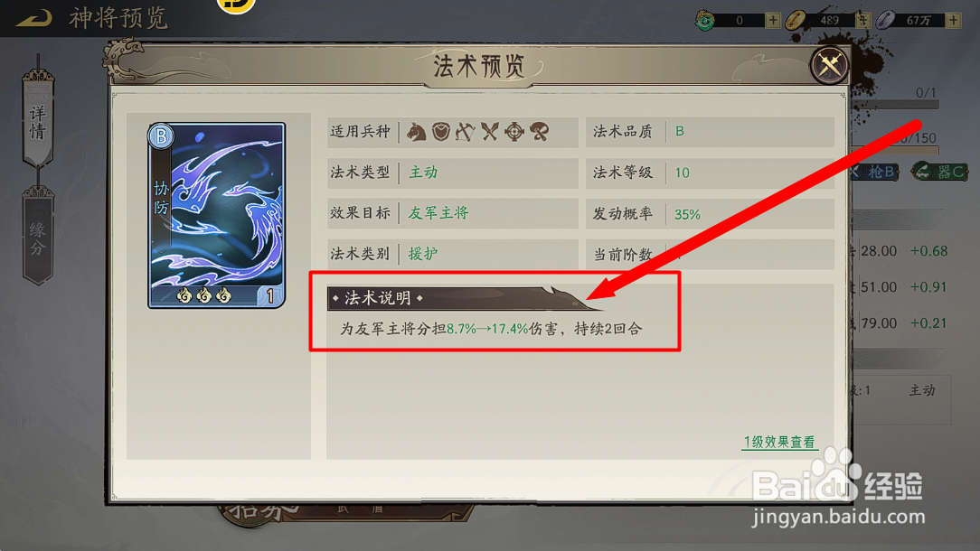Open the 1级效果查看 link

pos(779,443)
